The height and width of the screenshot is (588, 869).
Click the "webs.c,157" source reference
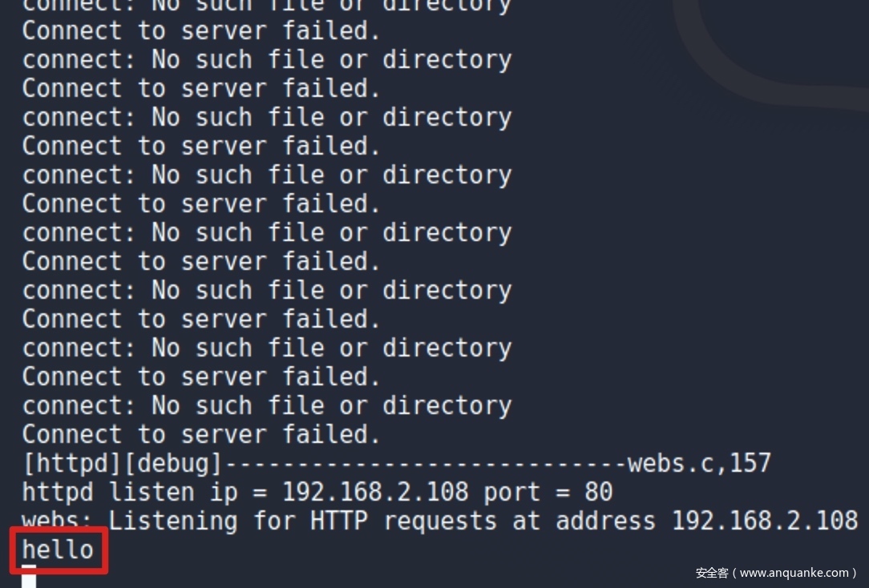coord(699,463)
